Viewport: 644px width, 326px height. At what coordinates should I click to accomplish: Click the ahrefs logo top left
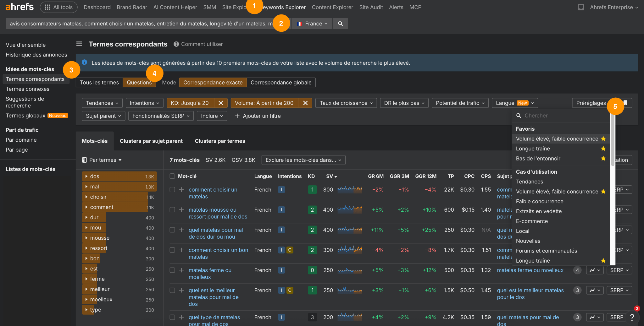[19, 7]
